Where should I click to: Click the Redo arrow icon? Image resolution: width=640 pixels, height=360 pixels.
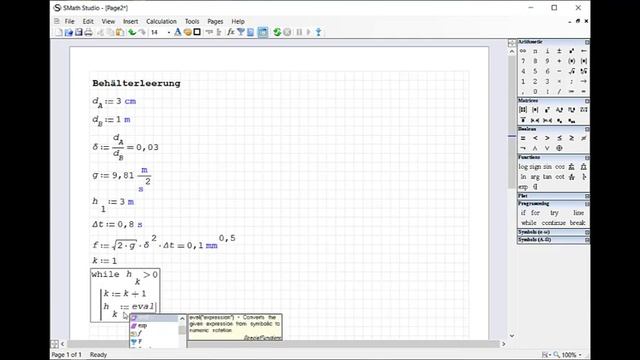(142, 32)
